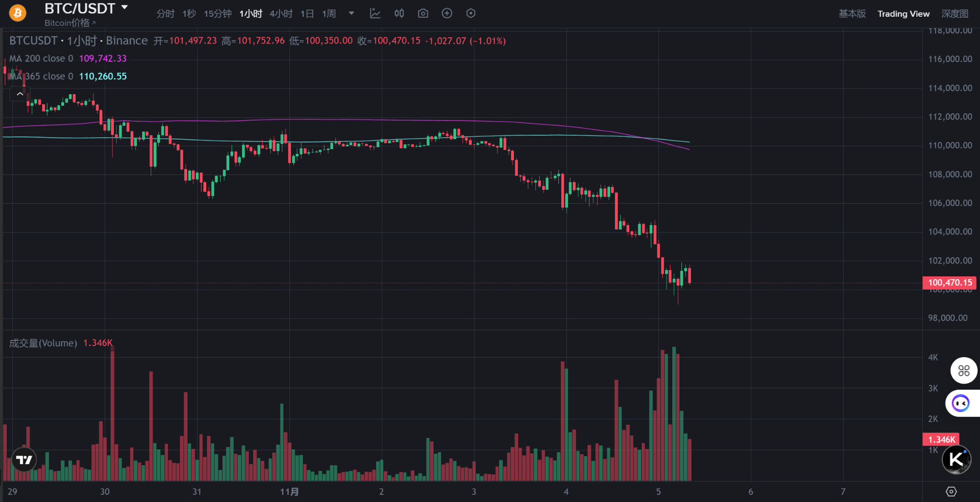Click the K avatar icon at bottom right
The width and height of the screenshot is (980, 502).
(955, 459)
